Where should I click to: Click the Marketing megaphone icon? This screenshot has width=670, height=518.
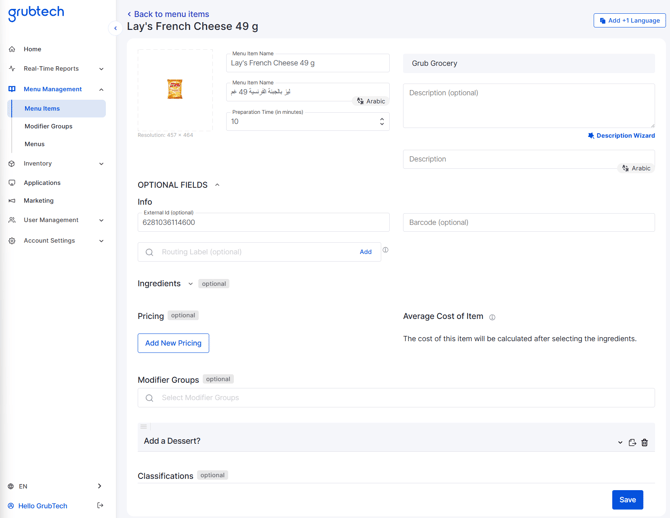tap(12, 200)
